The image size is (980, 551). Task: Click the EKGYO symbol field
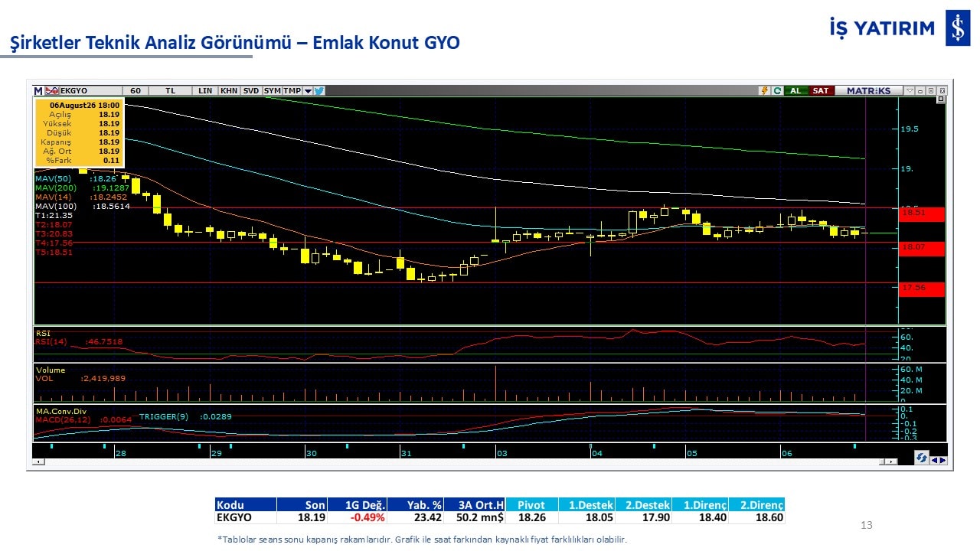[90, 90]
